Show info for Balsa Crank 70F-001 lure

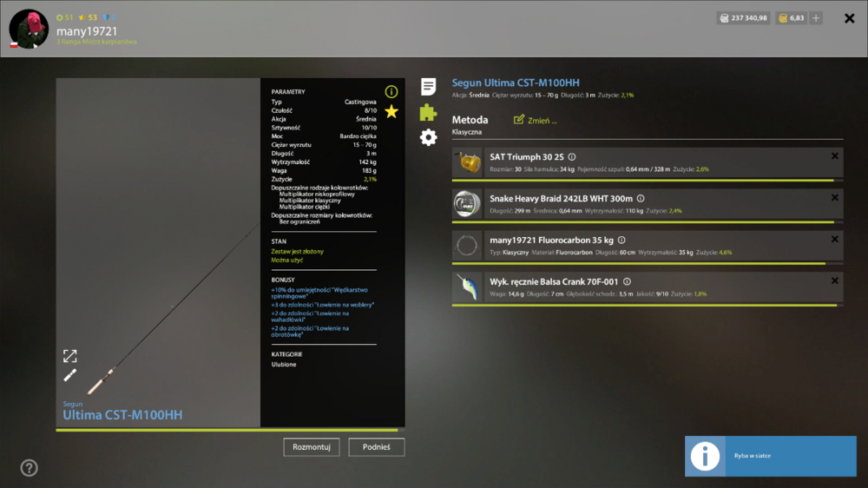coord(627,282)
